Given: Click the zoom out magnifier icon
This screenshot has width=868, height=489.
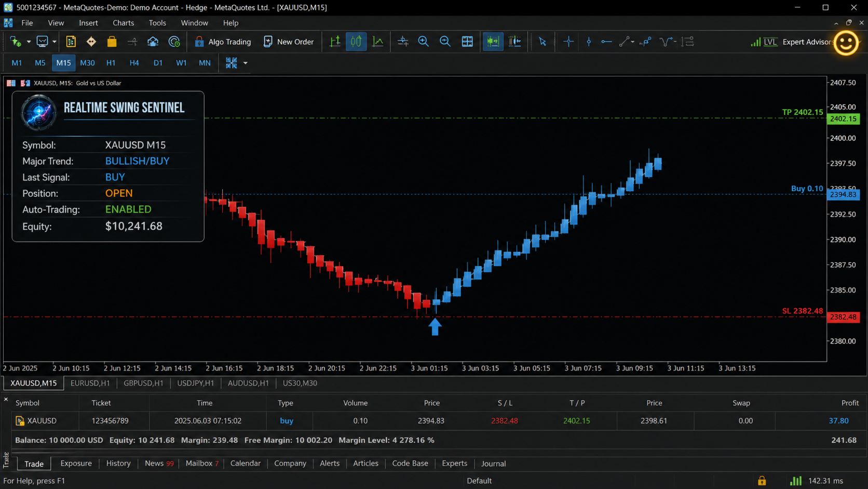Looking at the screenshot, I should pyautogui.click(x=445, y=42).
